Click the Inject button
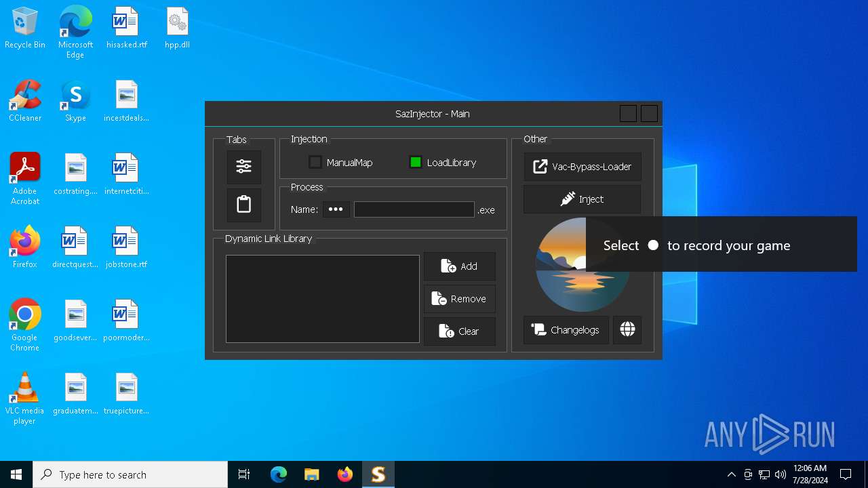 coord(582,199)
